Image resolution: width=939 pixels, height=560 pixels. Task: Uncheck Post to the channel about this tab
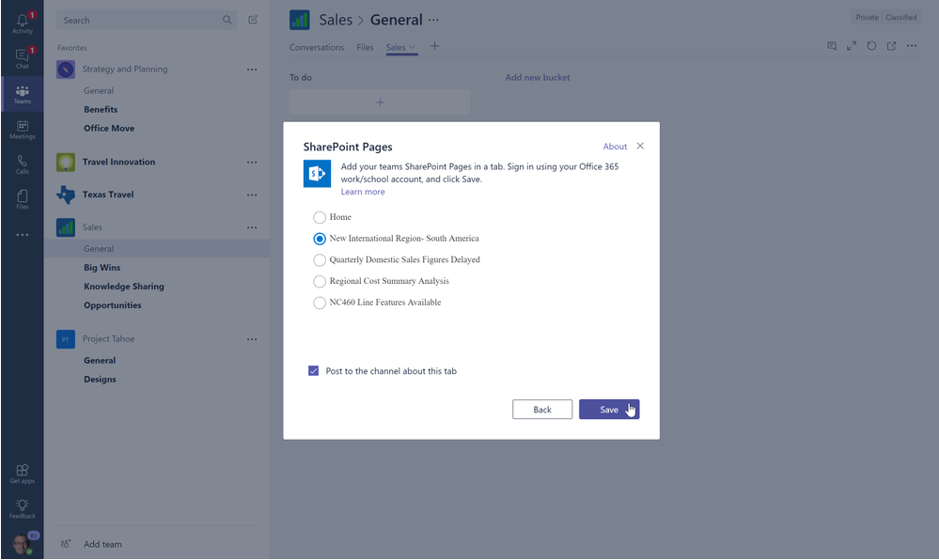pyautogui.click(x=313, y=371)
